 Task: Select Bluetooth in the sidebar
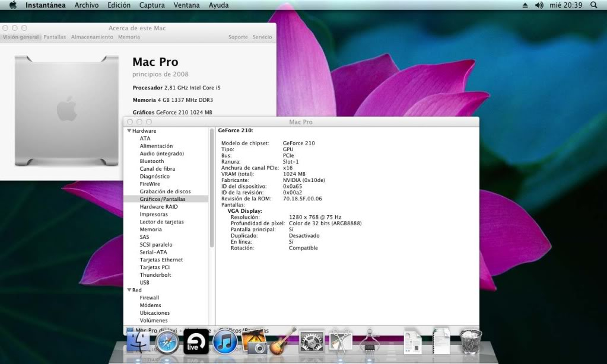[x=152, y=161]
